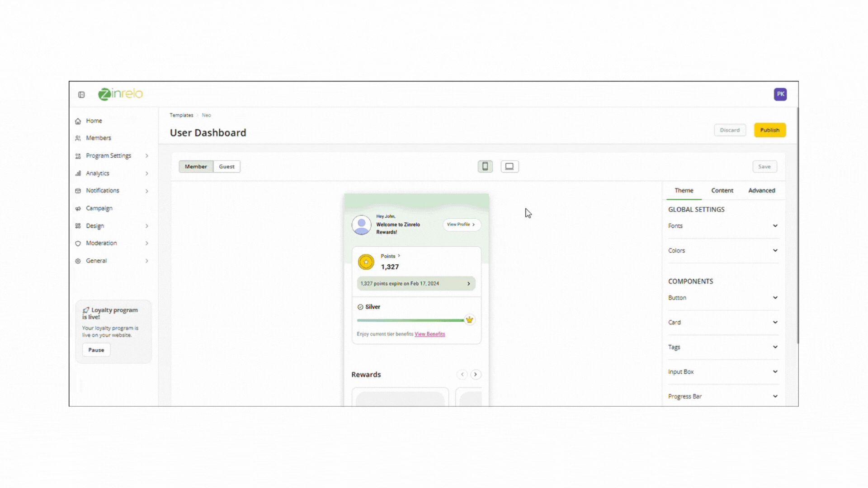Open Home from sidebar
868x488 pixels.
pos(94,121)
